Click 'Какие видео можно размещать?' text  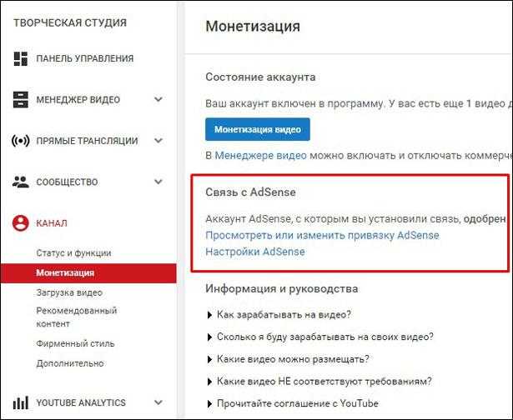(293, 359)
